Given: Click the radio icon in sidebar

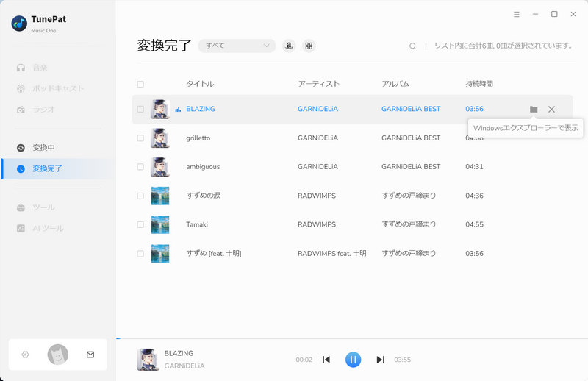Looking at the screenshot, I should click(x=21, y=110).
